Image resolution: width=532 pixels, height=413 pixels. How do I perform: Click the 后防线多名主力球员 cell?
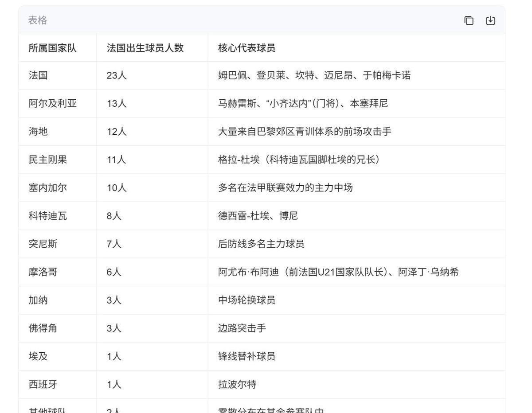pos(356,244)
